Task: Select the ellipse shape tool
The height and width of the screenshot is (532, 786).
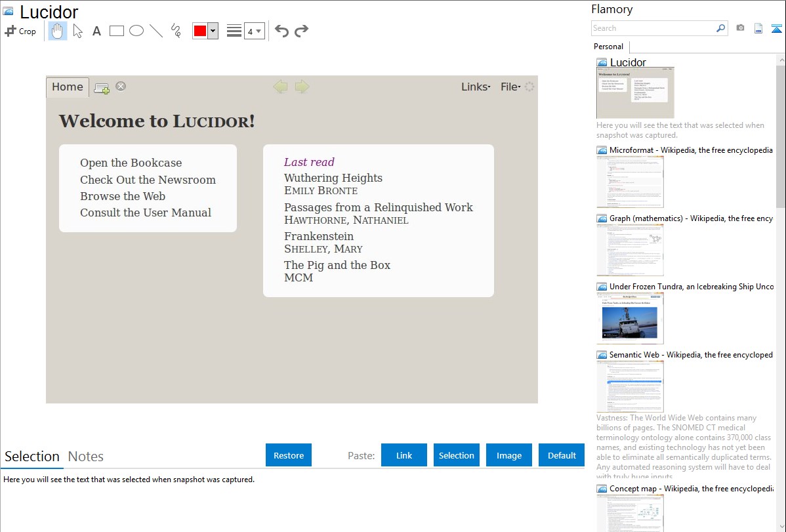Action: click(136, 31)
